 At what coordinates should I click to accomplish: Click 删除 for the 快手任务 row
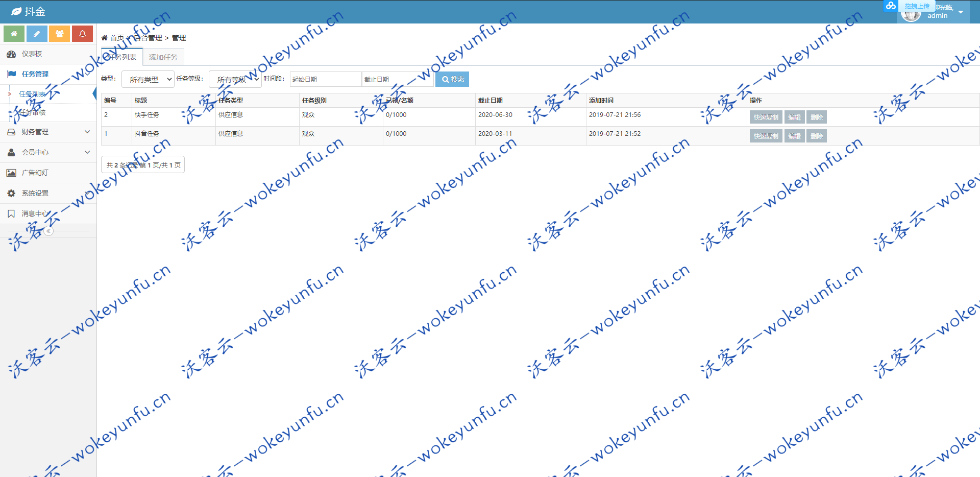(817, 117)
